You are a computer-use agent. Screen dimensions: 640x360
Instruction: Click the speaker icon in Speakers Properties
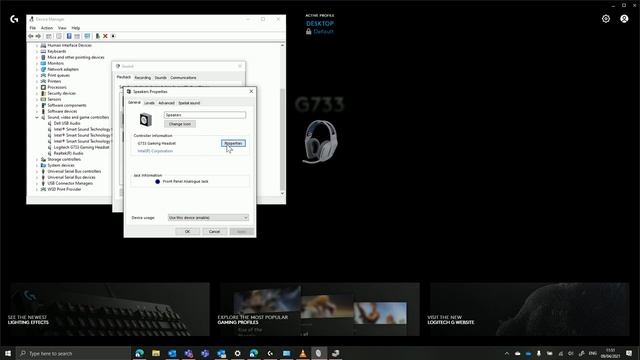146,120
